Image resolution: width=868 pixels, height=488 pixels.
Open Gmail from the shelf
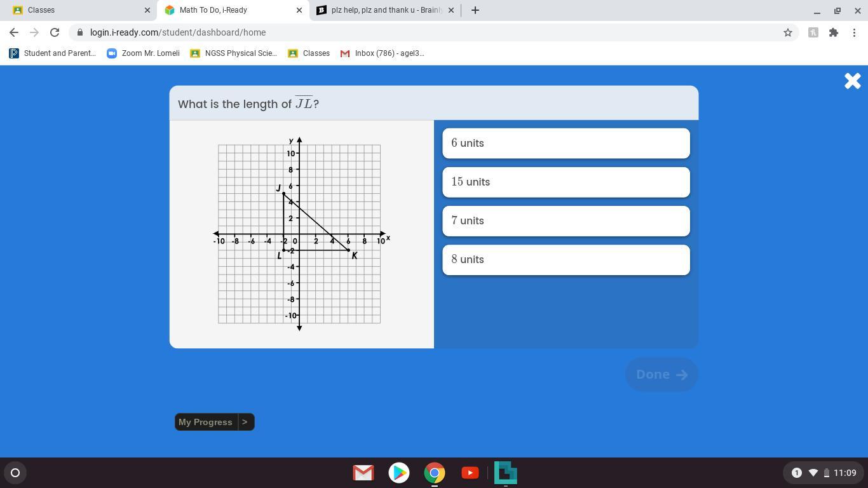click(x=363, y=473)
